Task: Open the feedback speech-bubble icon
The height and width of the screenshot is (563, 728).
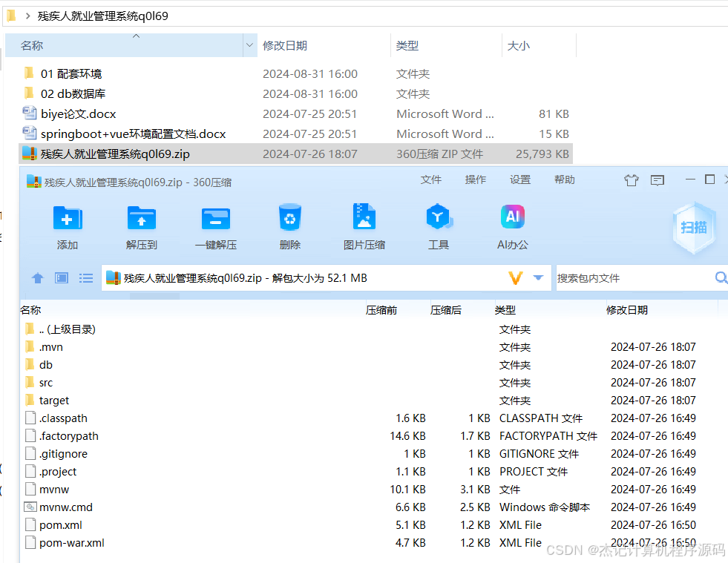Action: pyautogui.click(x=657, y=180)
